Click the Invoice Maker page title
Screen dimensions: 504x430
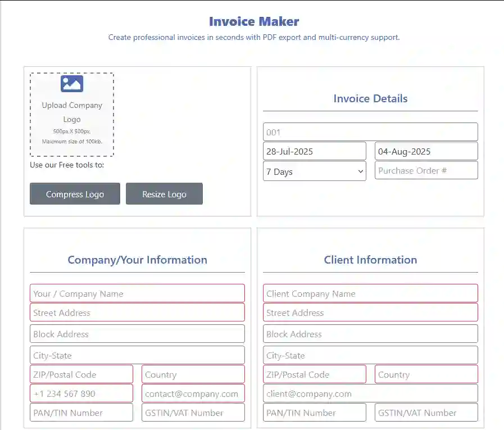tap(254, 21)
